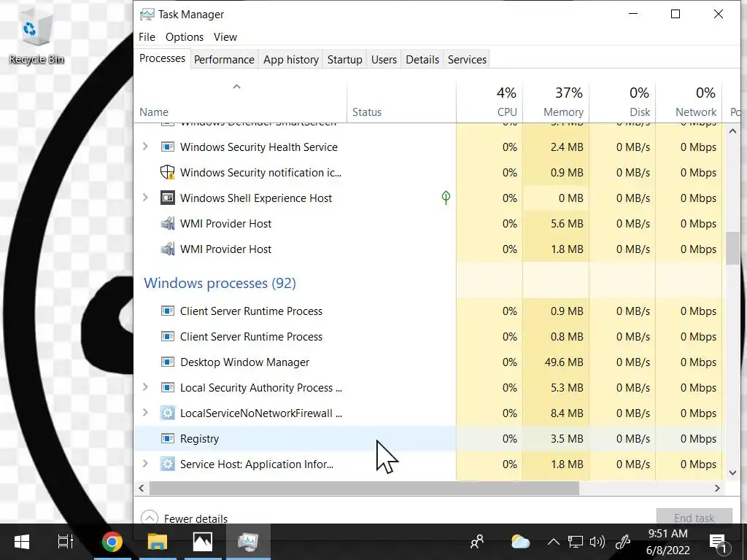Viewport: 747px width, 560px height.
Task: Switch to the Users tab
Action: (x=384, y=60)
